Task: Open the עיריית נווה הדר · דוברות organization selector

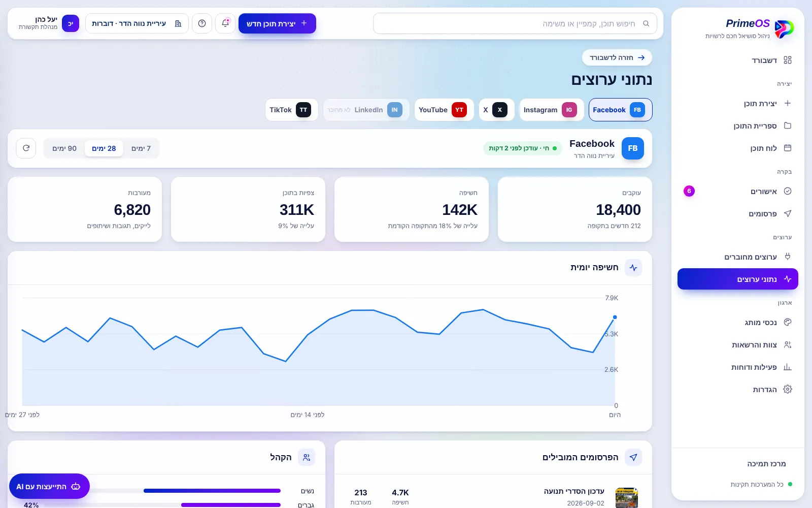Action: pyautogui.click(x=137, y=23)
